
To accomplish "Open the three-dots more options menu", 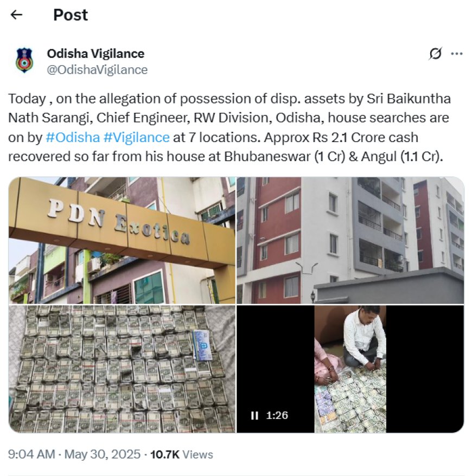I will pos(456,54).
